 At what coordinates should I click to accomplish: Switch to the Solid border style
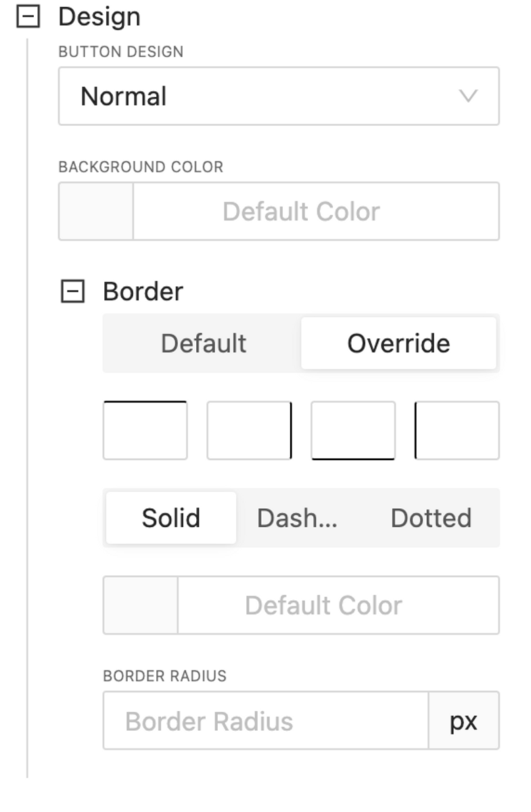pyautogui.click(x=170, y=518)
